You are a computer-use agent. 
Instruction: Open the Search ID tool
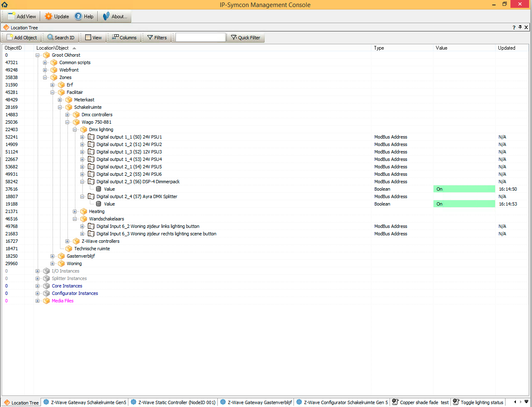61,38
